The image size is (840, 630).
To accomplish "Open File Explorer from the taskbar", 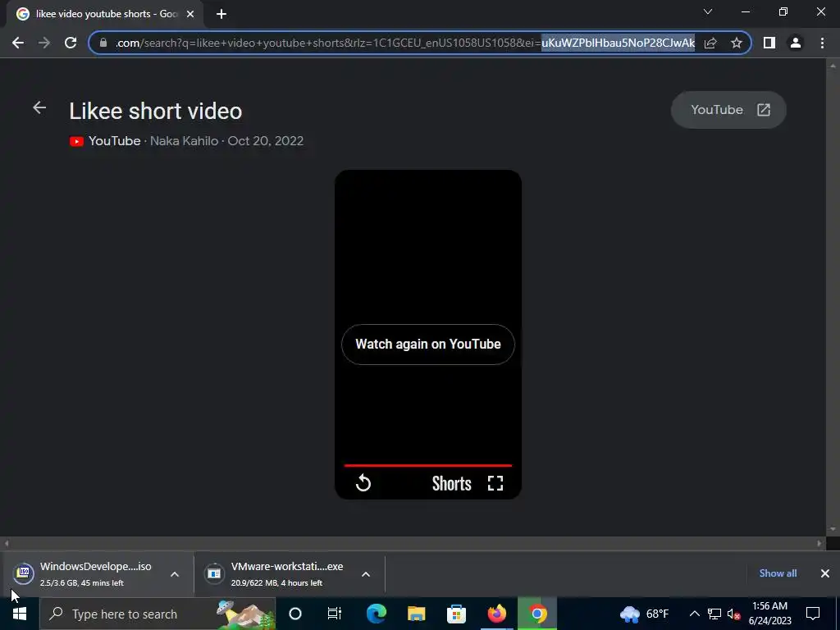I will (416, 614).
